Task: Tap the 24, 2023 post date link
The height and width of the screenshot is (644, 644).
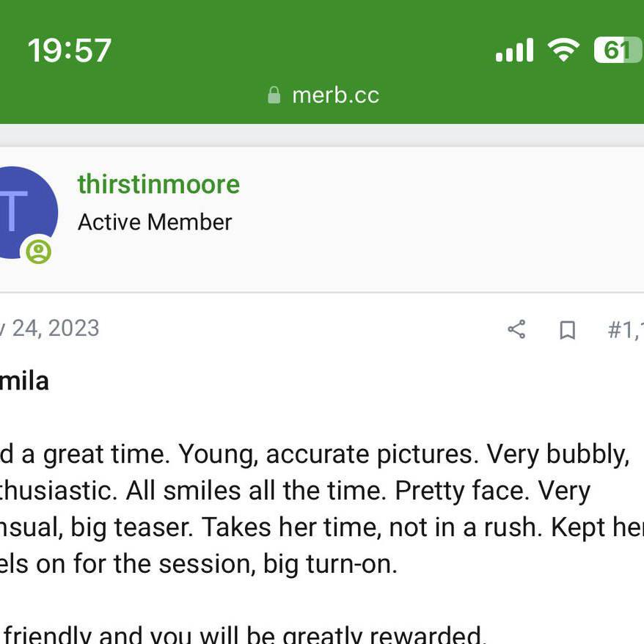Action: click(x=49, y=328)
